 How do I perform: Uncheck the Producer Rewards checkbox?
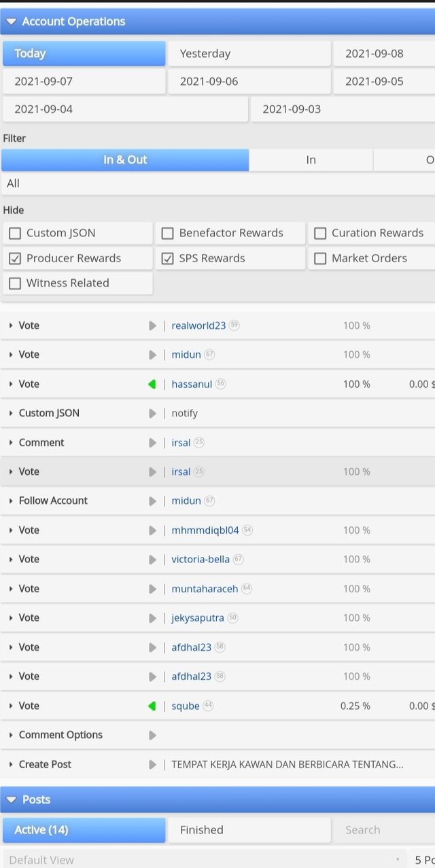(15, 259)
